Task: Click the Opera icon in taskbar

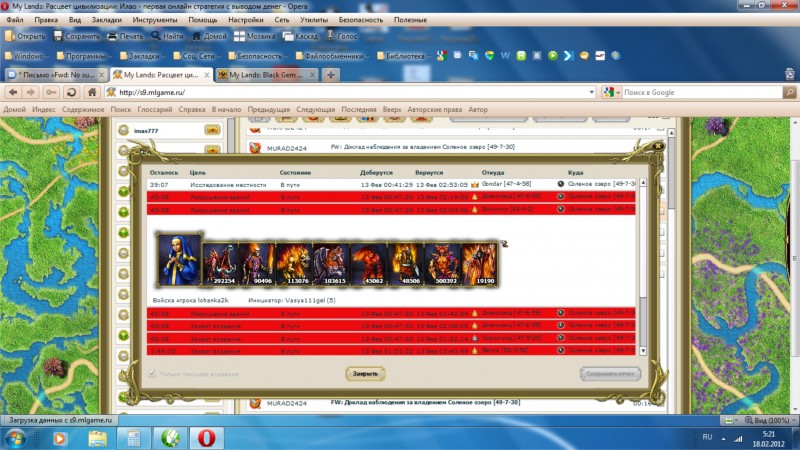Action: click(207, 437)
